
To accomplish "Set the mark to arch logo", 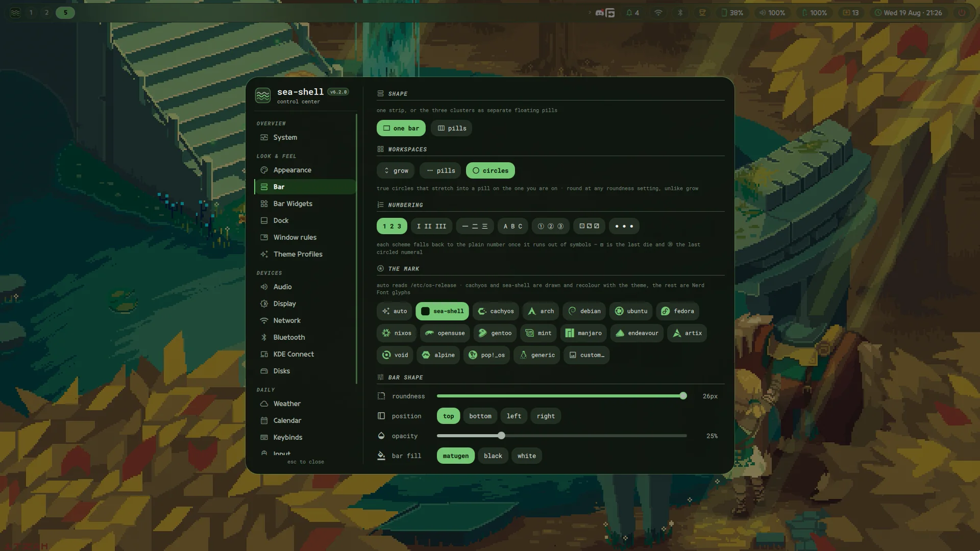I will tap(541, 311).
